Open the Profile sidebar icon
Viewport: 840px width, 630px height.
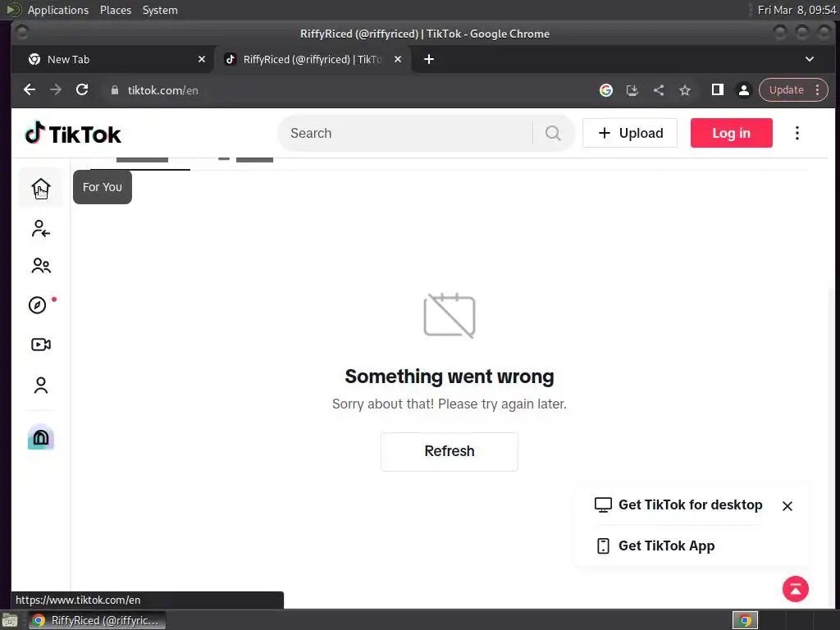pyautogui.click(x=41, y=386)
